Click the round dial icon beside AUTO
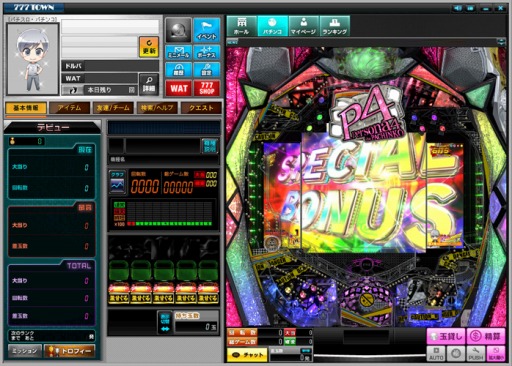The height and width of the screenshot is (366, 512). coord(456,354)
